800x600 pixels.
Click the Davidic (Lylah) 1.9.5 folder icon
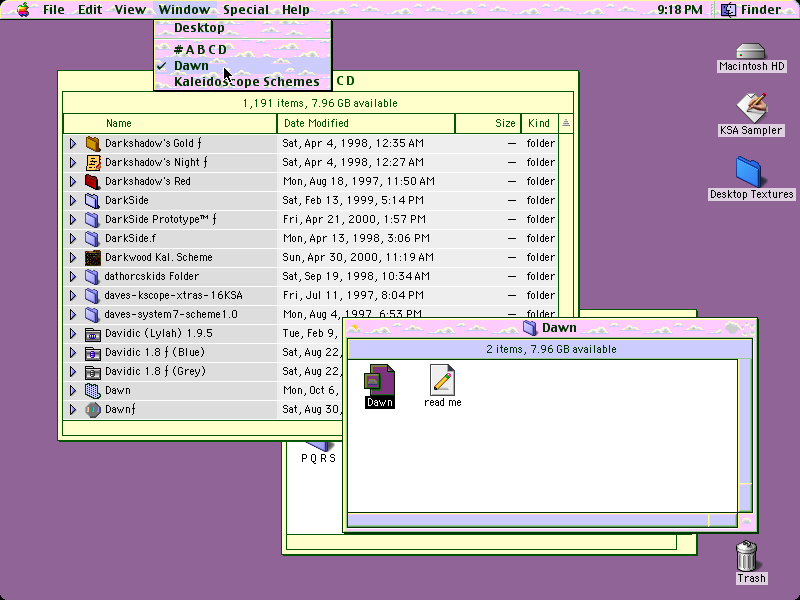point(92,334)
